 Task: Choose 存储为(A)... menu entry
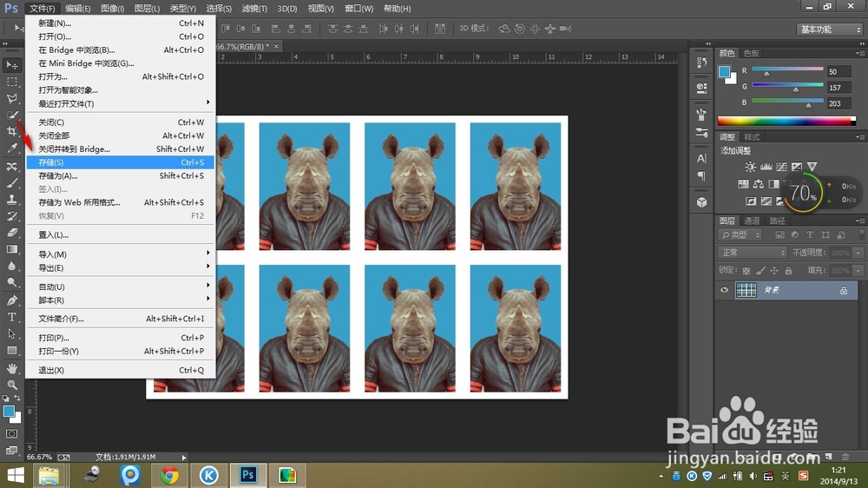point(120,175)
